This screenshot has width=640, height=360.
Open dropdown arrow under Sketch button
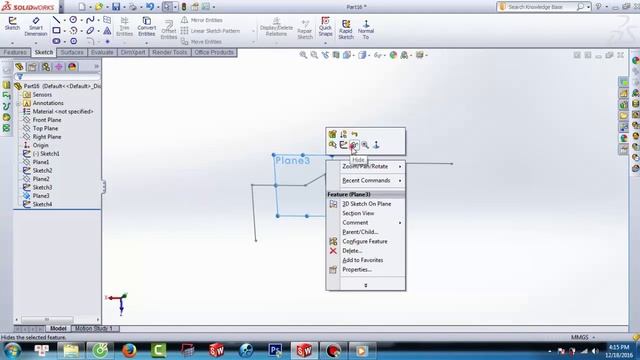12,42
